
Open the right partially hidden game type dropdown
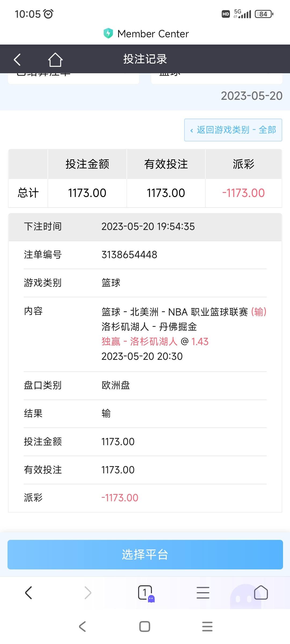point(217,78)
